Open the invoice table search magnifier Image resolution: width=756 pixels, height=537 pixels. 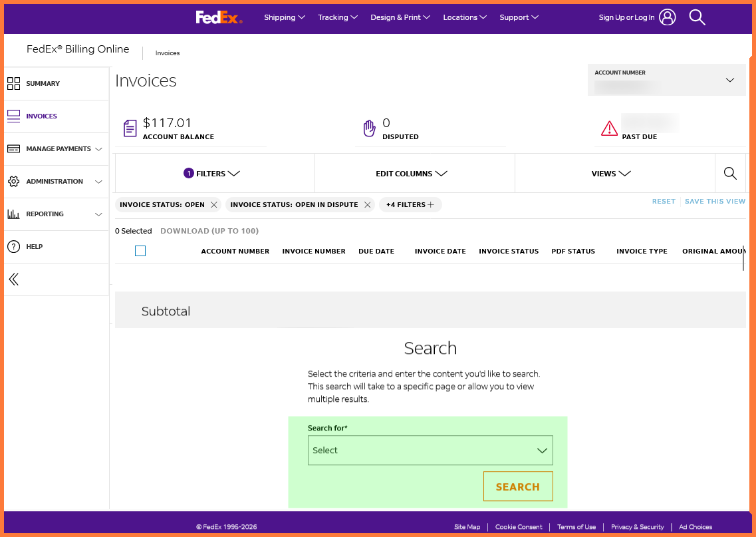click(730, 173)
